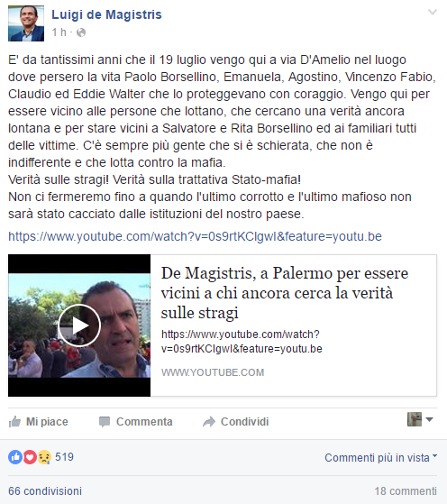The width and height of the screenshot is (447, 504).
Task: Open the post options chevron menu
Action: click(x=433, y=13)
